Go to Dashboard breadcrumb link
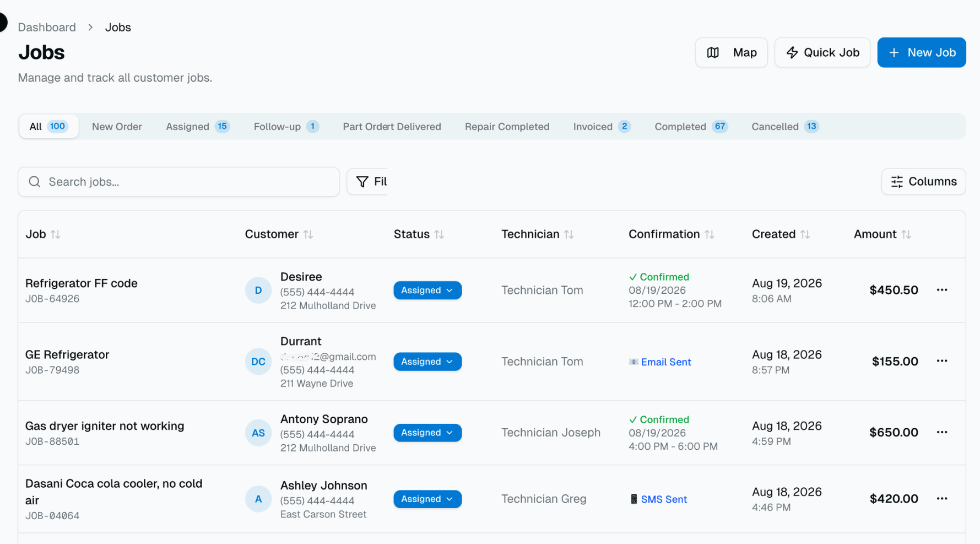 47,27
